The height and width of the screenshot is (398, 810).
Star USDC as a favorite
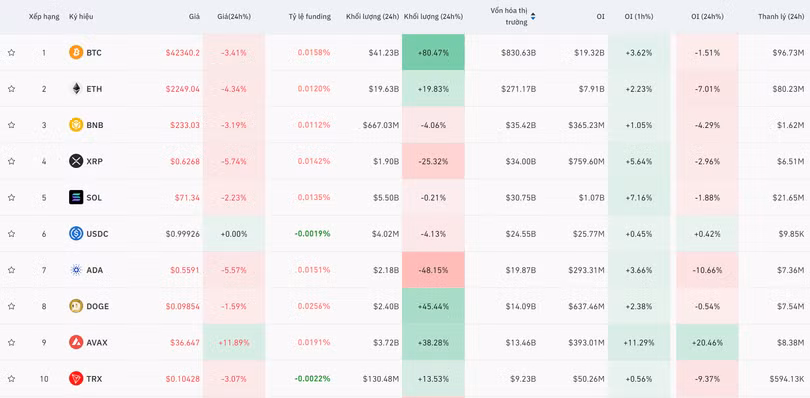(x=11, y=234)
